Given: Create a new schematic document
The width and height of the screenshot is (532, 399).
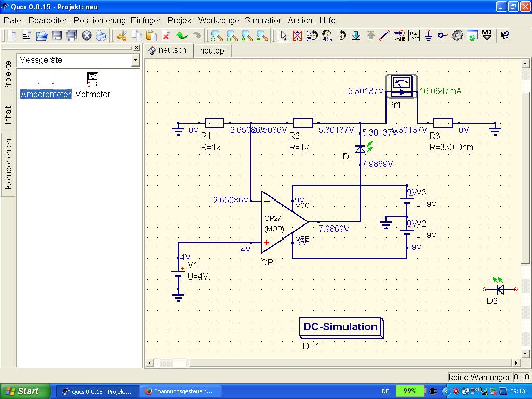Looking at the screenshot, I should tap(12, 35).
